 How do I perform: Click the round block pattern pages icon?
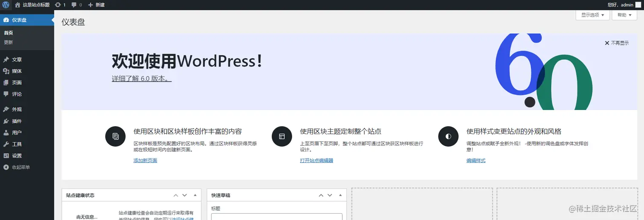pos(115,136)
